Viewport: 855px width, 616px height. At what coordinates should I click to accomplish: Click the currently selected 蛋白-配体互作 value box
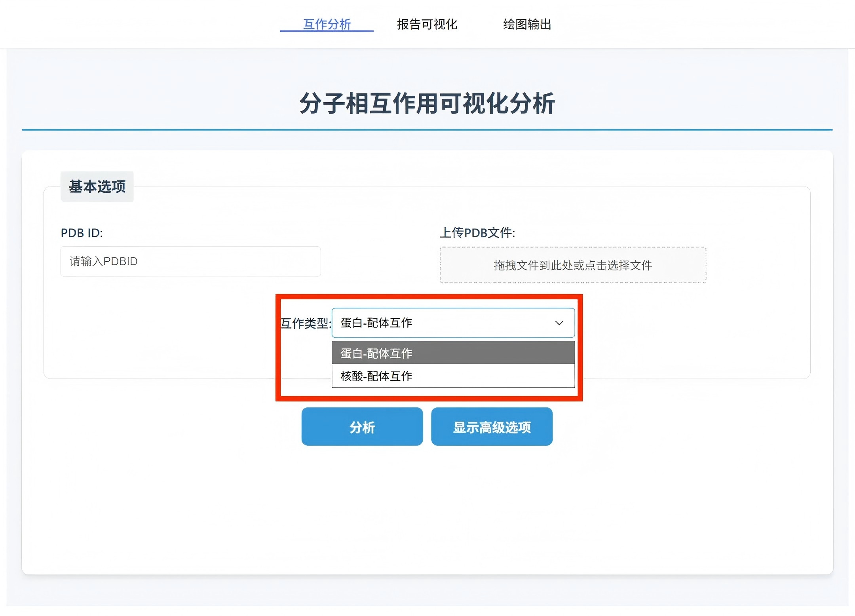[376, 323]
